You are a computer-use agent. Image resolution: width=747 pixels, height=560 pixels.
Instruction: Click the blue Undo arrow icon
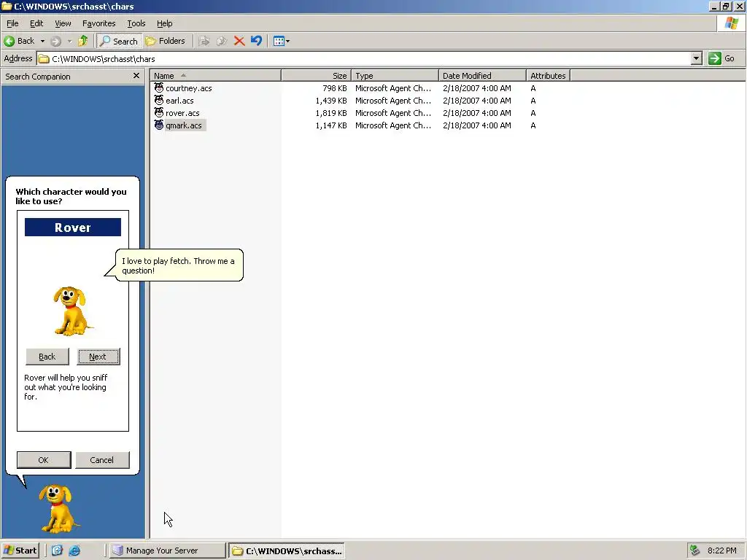click(256, 41)
